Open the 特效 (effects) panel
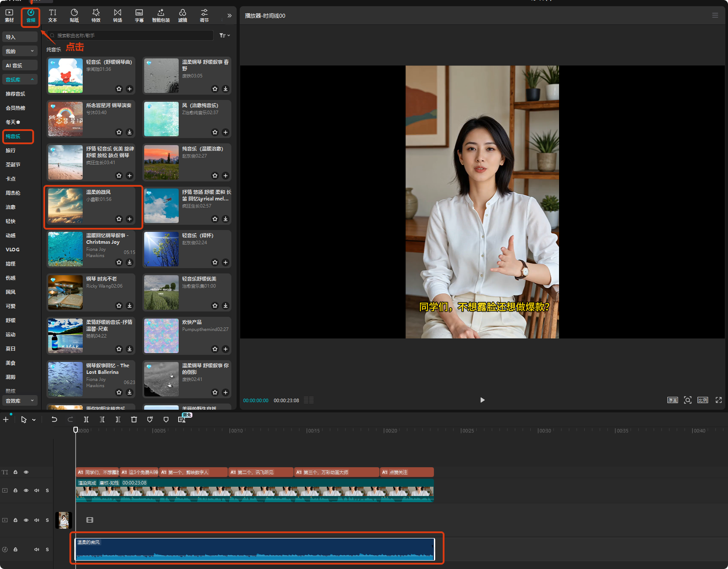728x569 pixels. [96, 15]
